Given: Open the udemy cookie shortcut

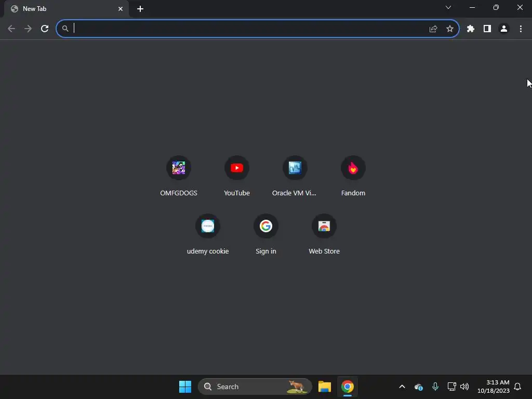Looking at the screenshot, I should click(x=208, y=235).
